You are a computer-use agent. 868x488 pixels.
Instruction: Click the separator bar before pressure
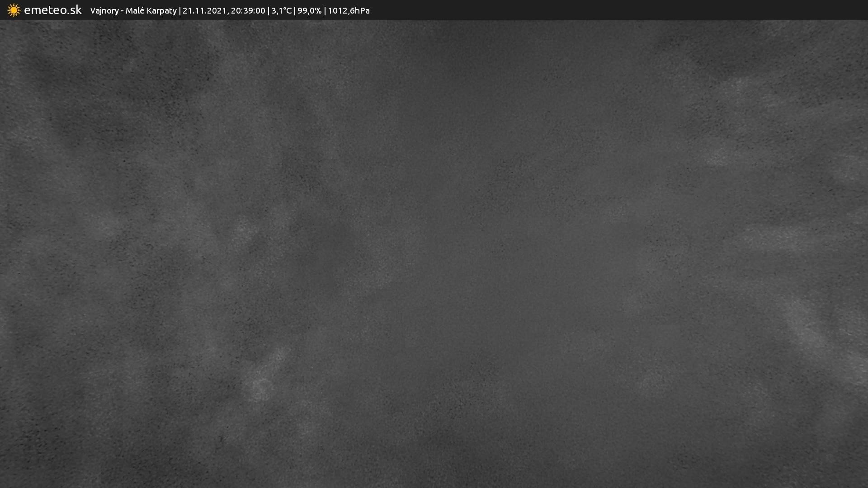point(325,11)
